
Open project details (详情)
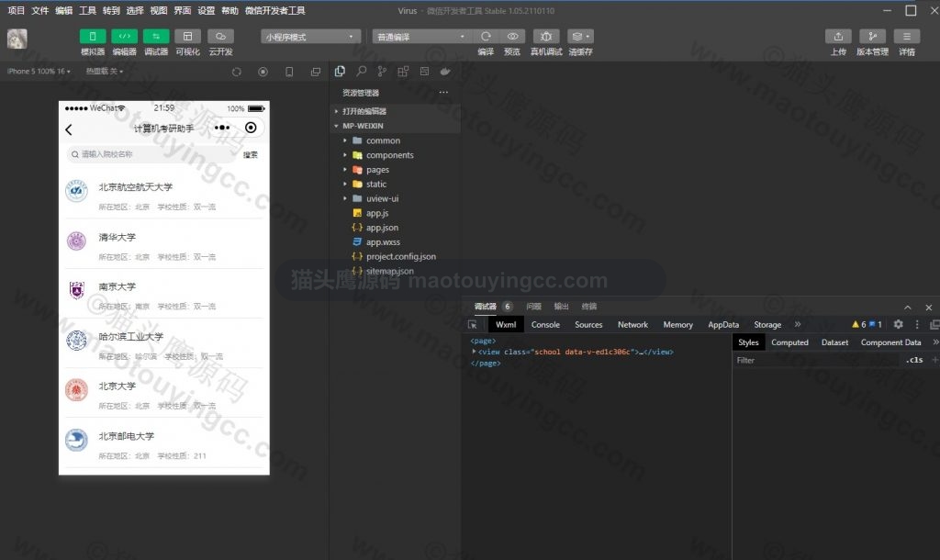pyautogui.click(x=907, y=37)
